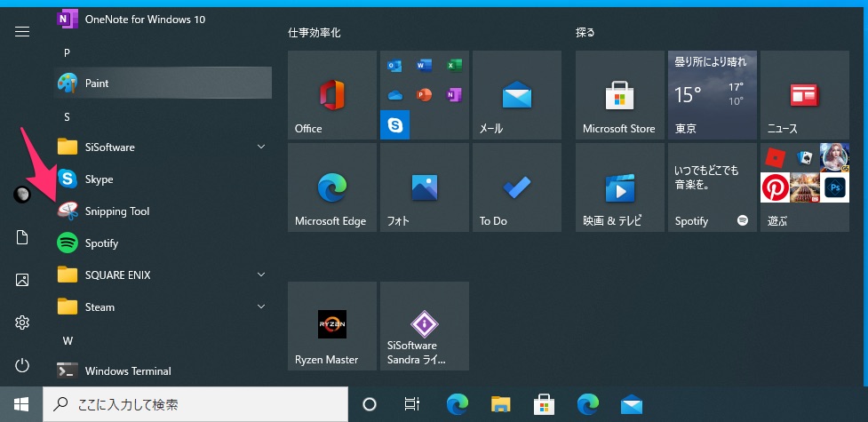Viewport: 868px width, 422px height.
Task: Open the Spotify music tile
Action: point(713,187)
